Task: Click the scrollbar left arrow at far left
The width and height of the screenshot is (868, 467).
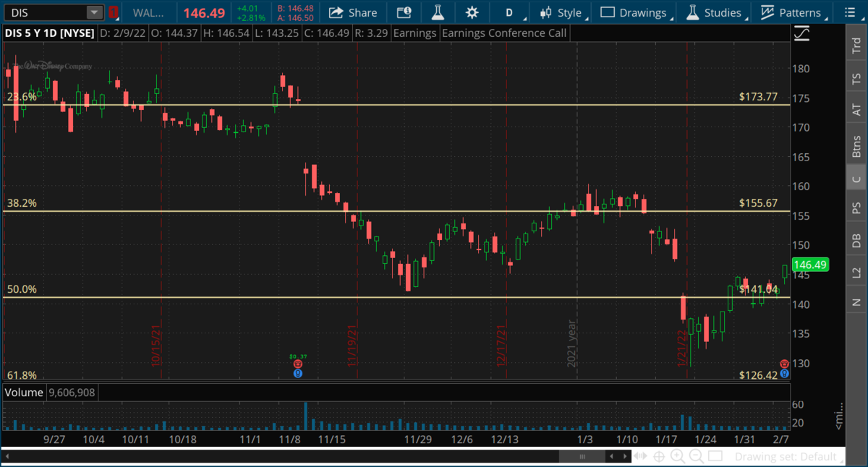Action: 7,456
